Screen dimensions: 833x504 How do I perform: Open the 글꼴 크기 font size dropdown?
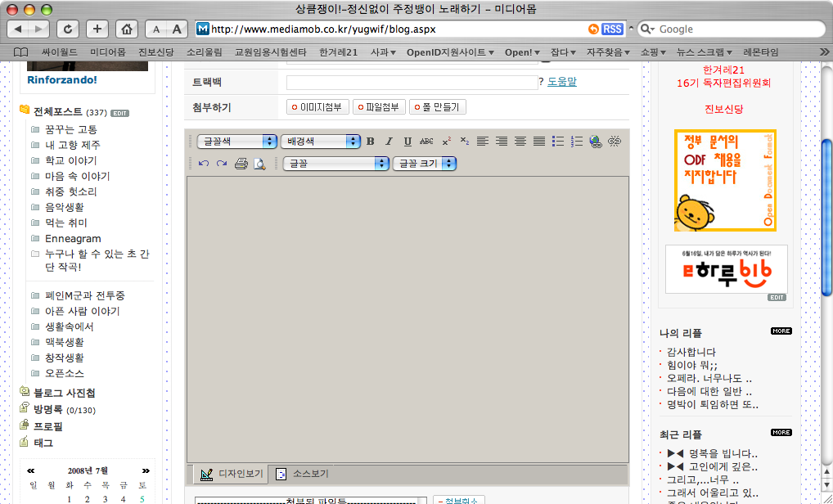tap(425, 164)
